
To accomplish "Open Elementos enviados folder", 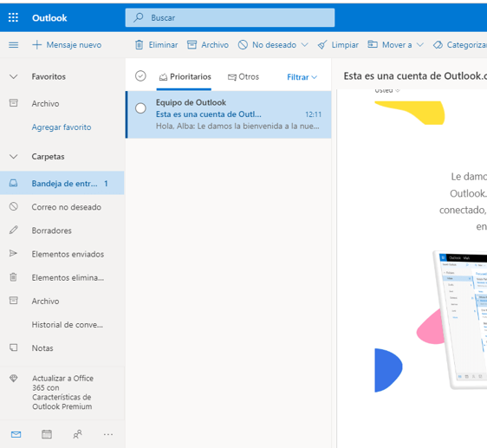I will pyautogui.click(x=62, y=254).
